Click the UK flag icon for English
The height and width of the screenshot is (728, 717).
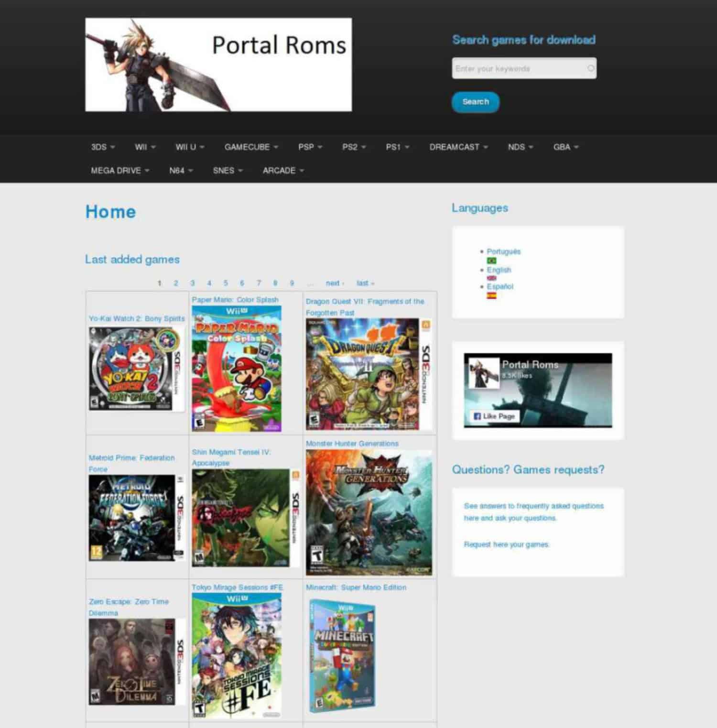491,278
